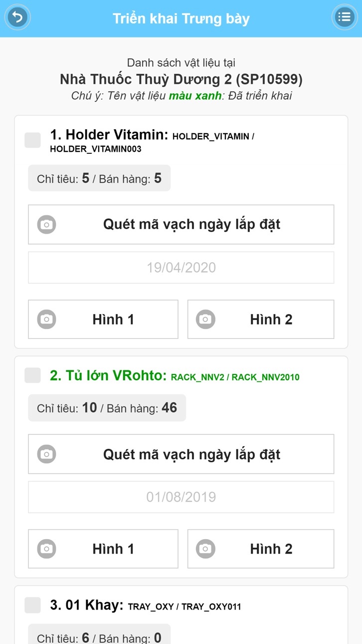Tap Tủ lớn VRohto's Quét mã vạch button
The height and width of the screenshot is (644, 362).
(181, 454)
